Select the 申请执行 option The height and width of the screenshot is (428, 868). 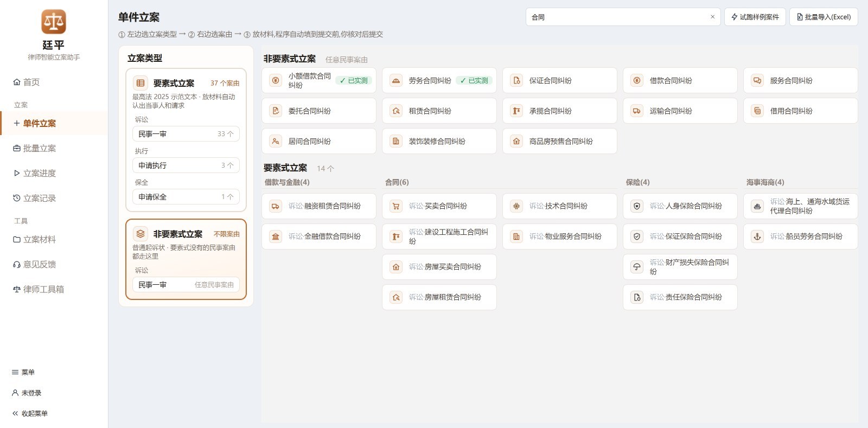(186, 165)
